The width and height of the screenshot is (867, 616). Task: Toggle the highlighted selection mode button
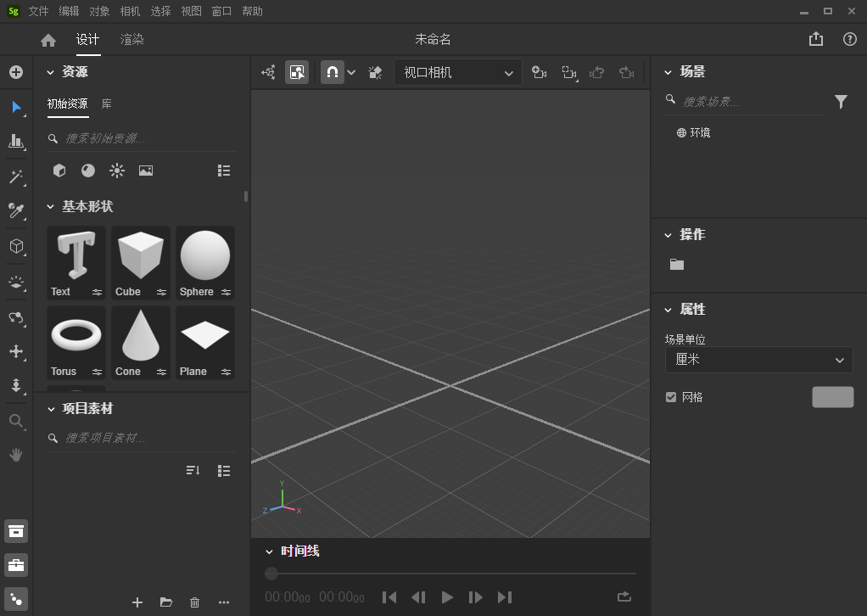tap(297, 72)
